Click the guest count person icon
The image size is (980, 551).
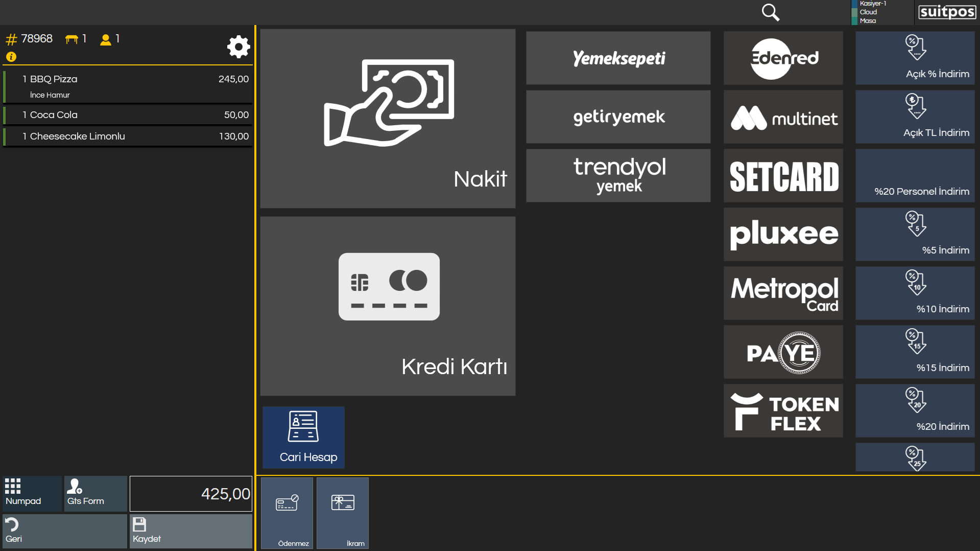pyautogui.click(x=106, y=39)
